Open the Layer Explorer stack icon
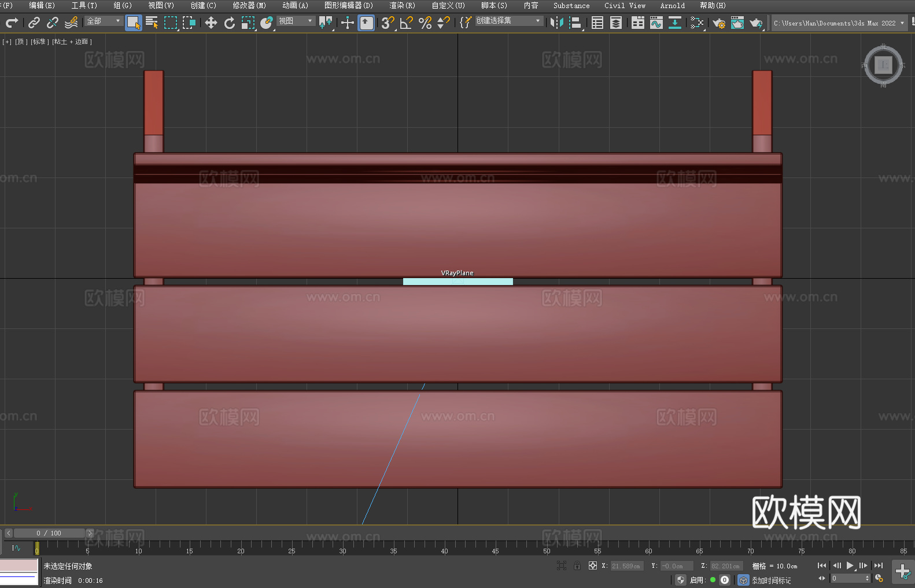 point(616,23)
